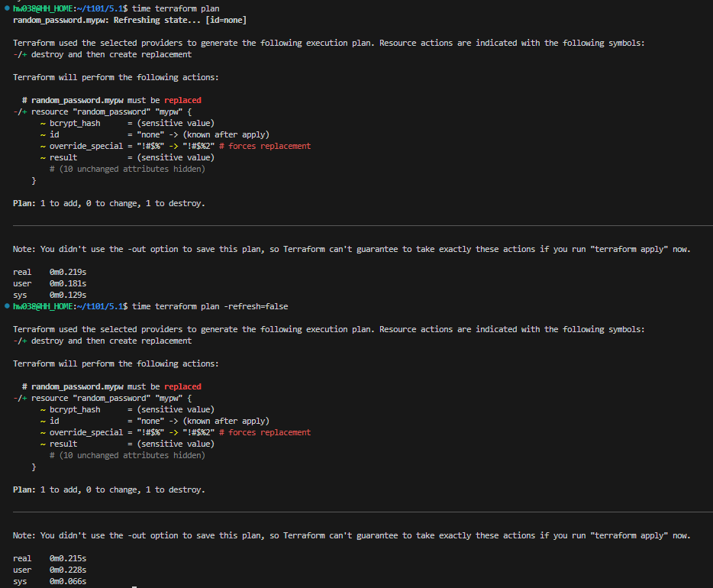Viewport: 713px width, 588px height.
Task: Click the blue dot beside -refresh=false prompt
Action: click(7, 306)
